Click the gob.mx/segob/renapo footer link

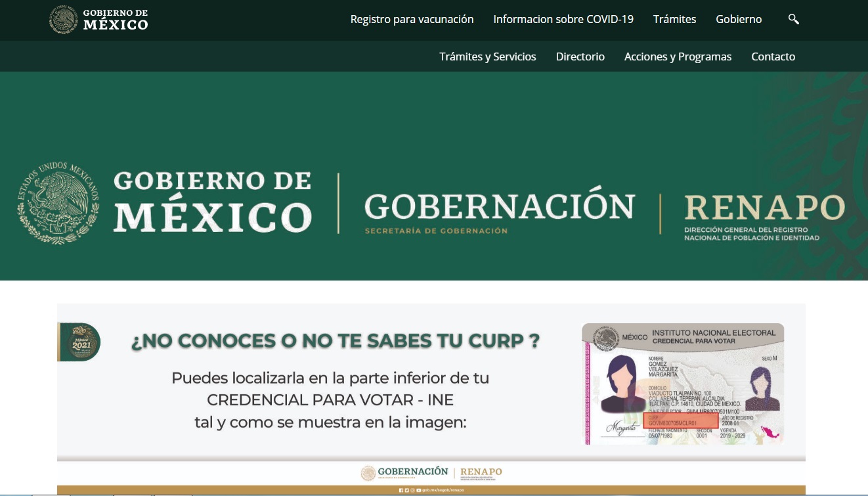[444, 491]
